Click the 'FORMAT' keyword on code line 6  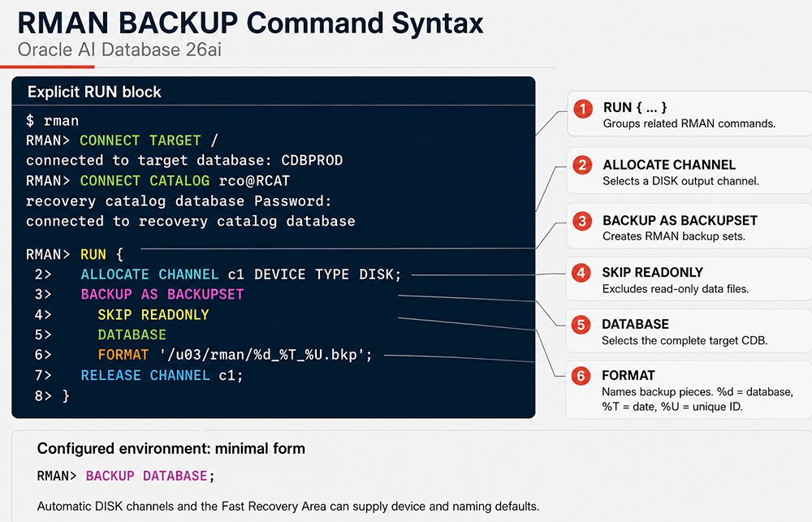[123, 356]
